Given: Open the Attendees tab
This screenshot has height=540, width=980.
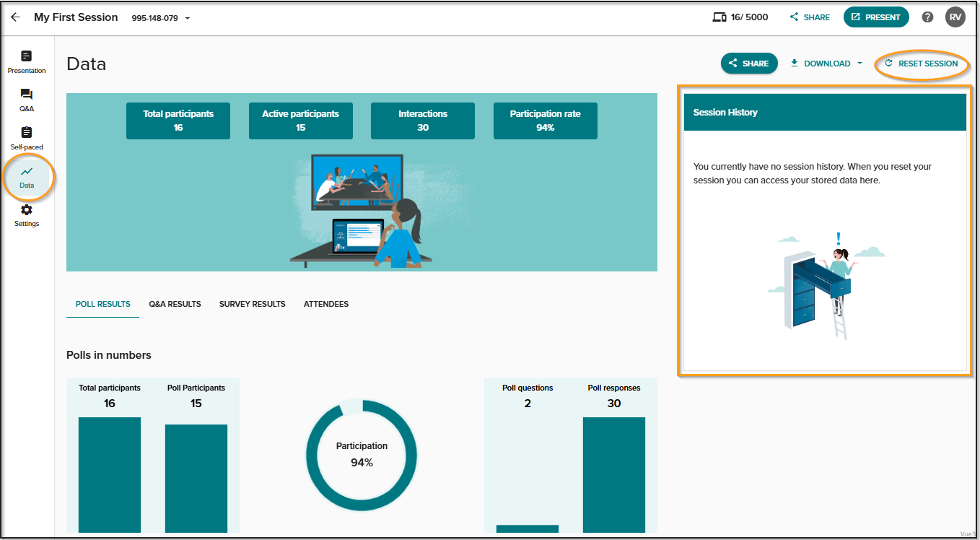Looking at the screenshot, I should (x=326, y=304).
